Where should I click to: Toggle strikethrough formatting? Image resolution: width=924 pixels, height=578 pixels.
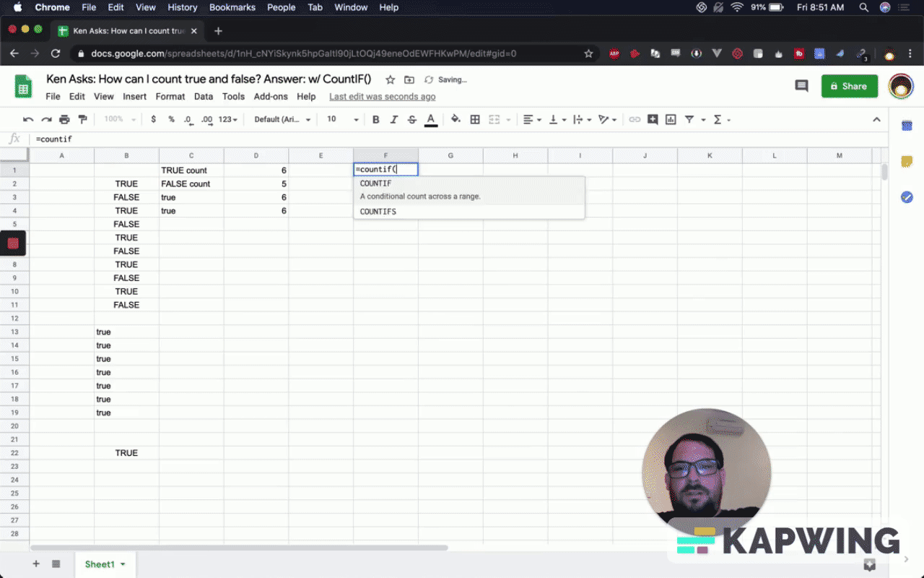click(412, 119)
